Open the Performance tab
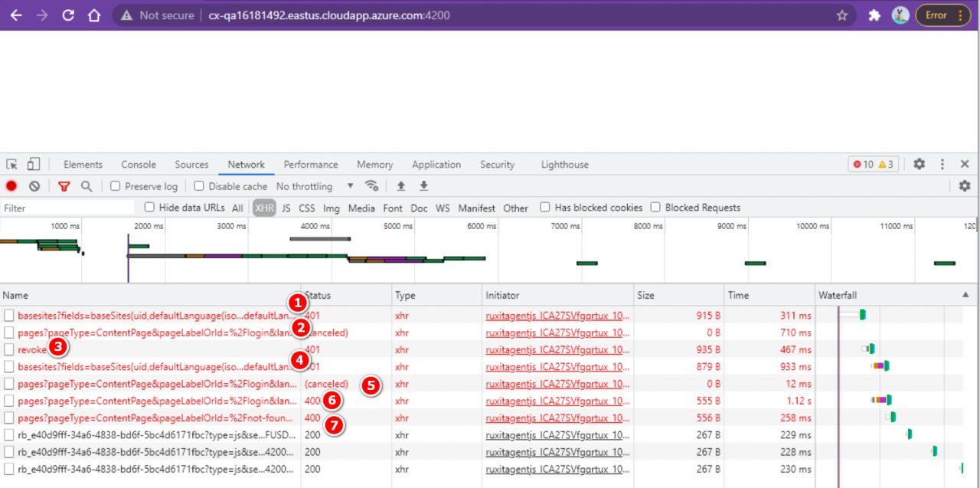Viewport: 980px width, 488px height. pos(311,165)
